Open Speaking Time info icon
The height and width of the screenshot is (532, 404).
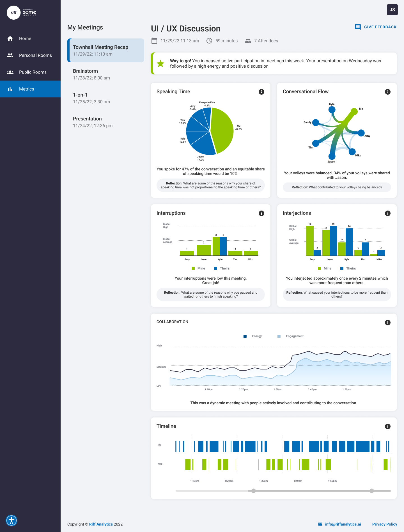(261, 92)
